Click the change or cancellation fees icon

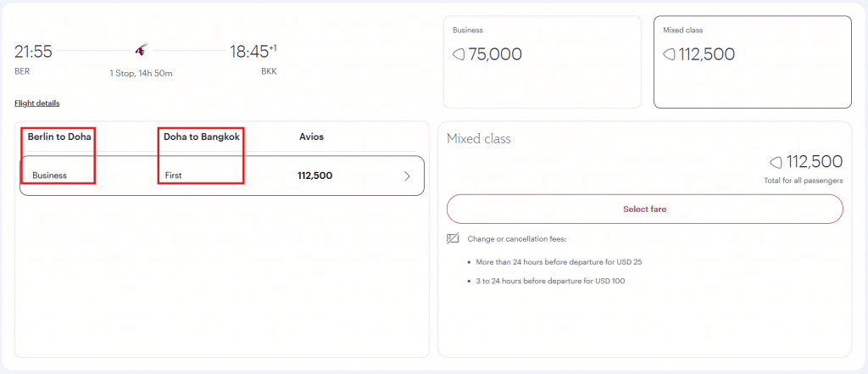pyautogui.click(x=453, y=239)
